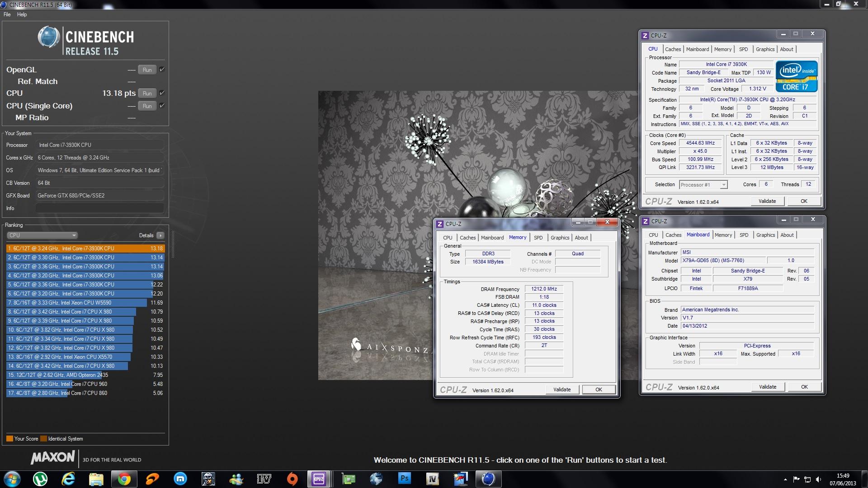
Task: Run the CPU Single Core benchmark
Action: pos(147,106)
